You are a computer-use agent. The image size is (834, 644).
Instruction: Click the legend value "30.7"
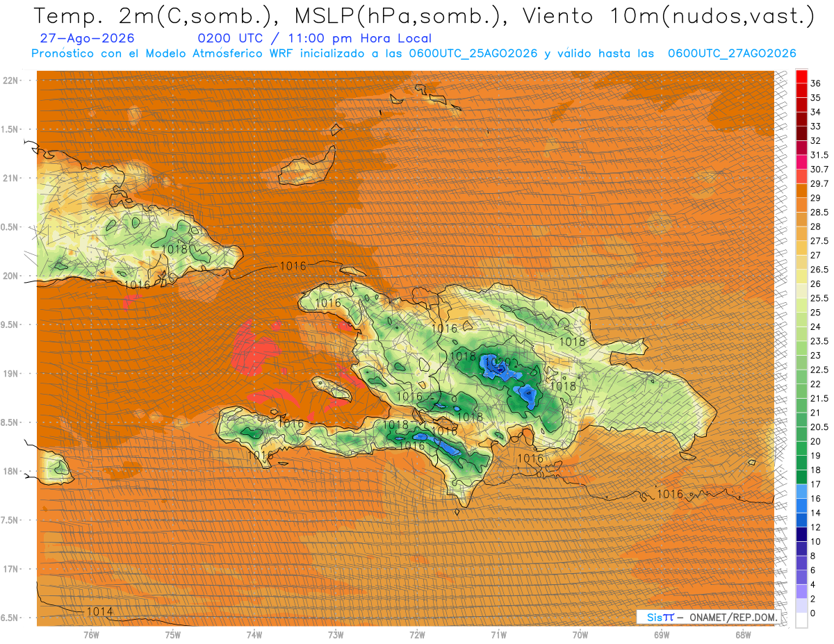tap(819, 170)
